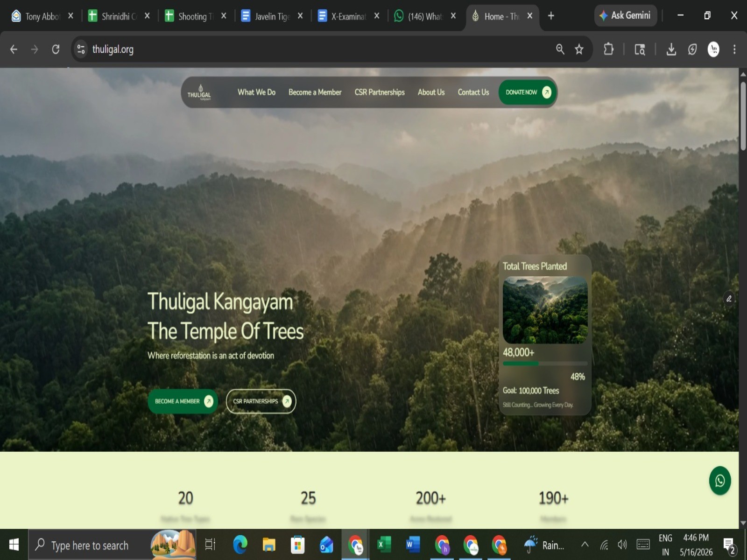Click the outlined CSR Partnerships hero button
Viewport: 747px width, 560px height.
[x=261, y=401]
